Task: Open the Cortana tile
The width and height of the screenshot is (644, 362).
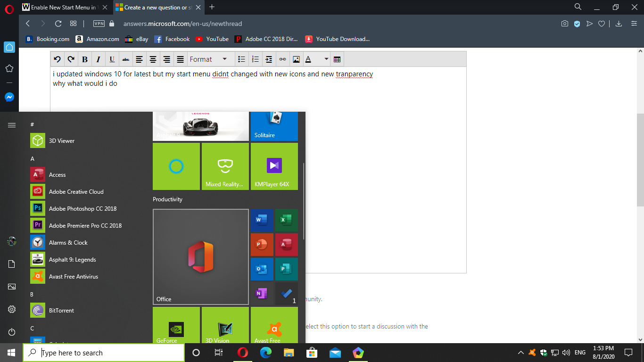Action: tap(176, 166)
